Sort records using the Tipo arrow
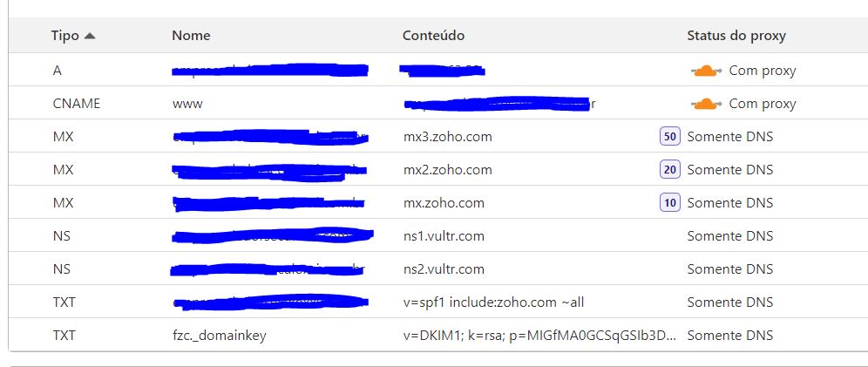 [89, 36]
